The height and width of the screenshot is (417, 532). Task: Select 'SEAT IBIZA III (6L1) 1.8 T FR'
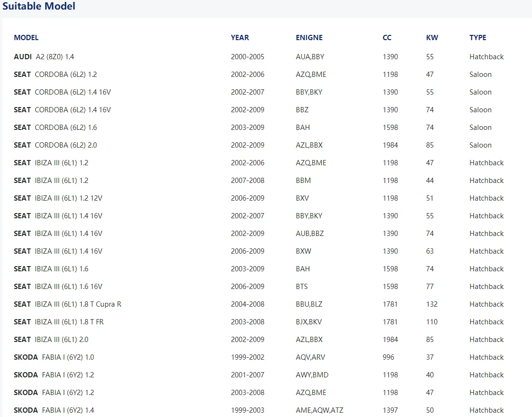(59, 321)
